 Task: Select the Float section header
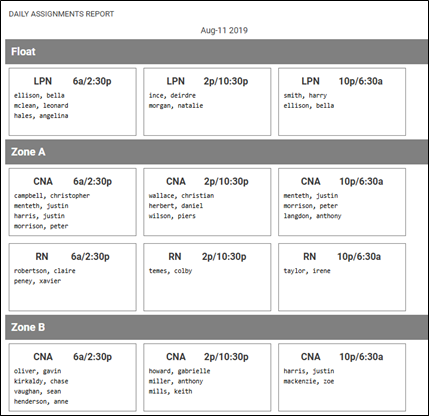217,52
